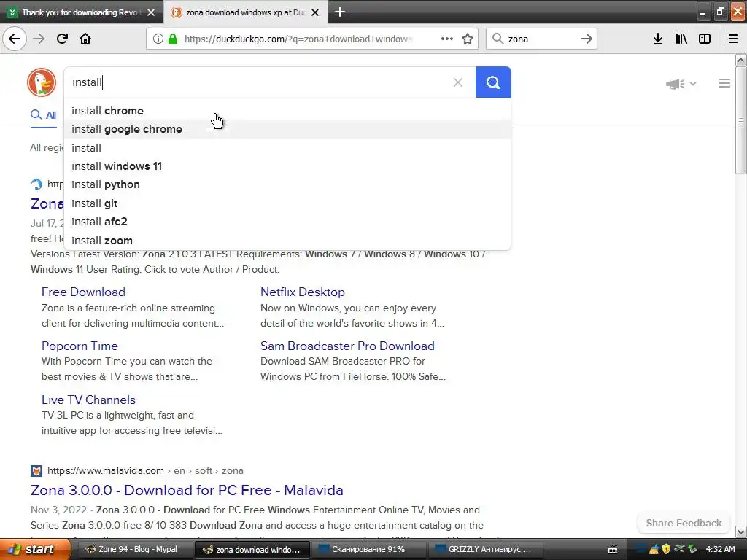Open the browser home page

85,39
